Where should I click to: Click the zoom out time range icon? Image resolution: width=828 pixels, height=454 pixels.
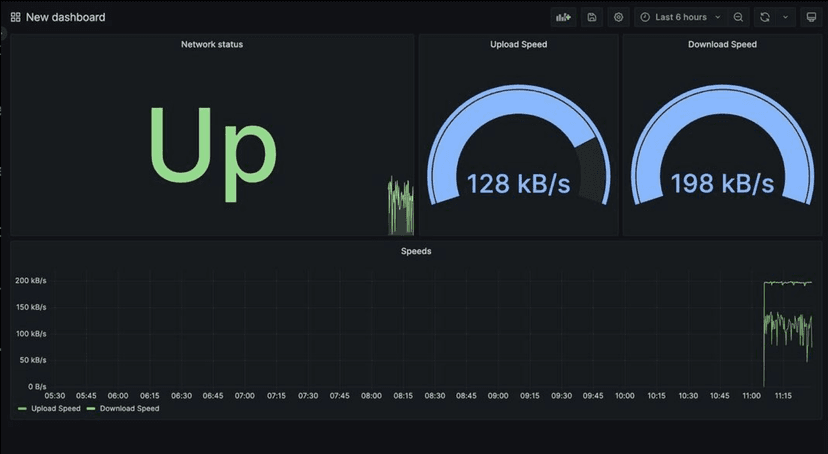click(x=738, y=17)
